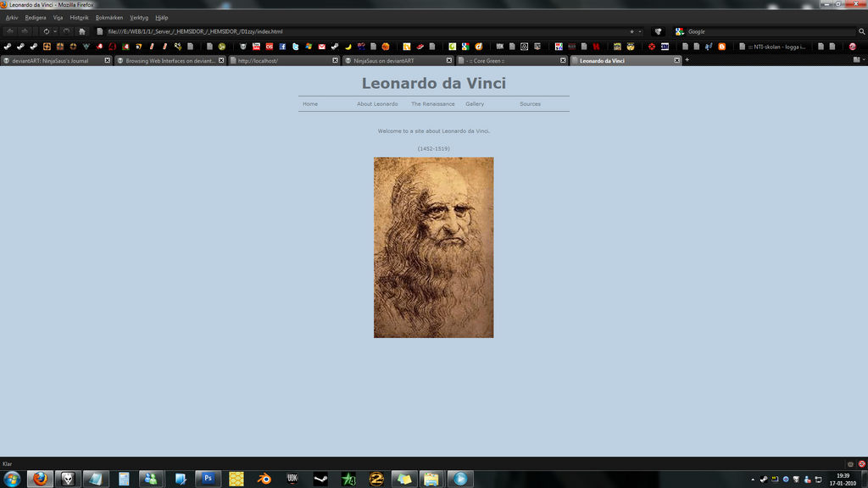Open NTI-skolan logga in bookmark

772,47
